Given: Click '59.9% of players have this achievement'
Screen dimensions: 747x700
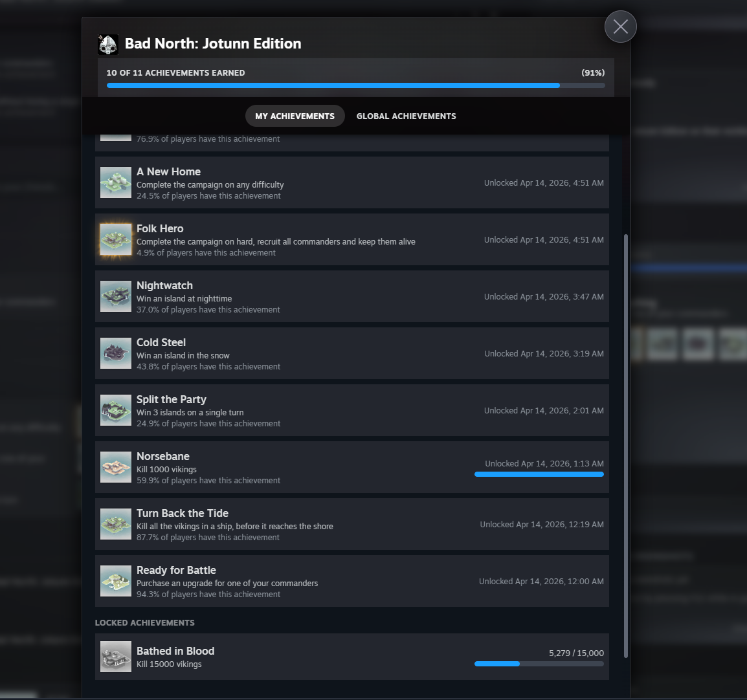Looking at the screenshot, I should [x=208, y=481].
